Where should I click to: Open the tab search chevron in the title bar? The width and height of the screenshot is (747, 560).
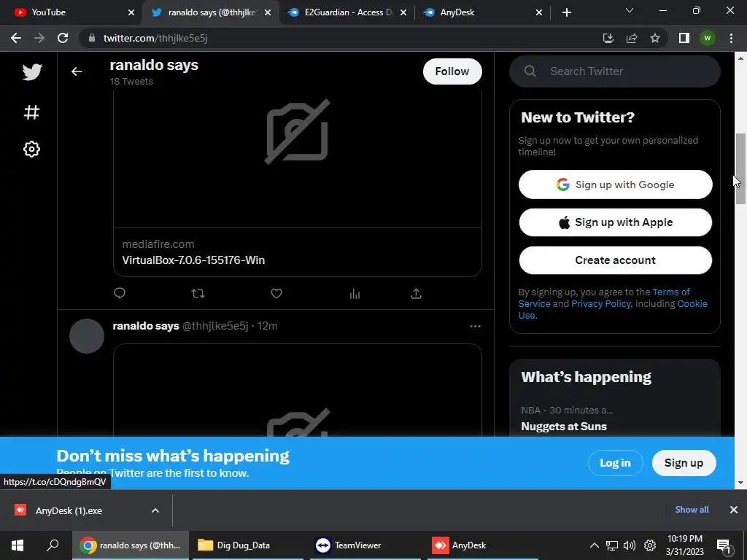coord(630,10)
